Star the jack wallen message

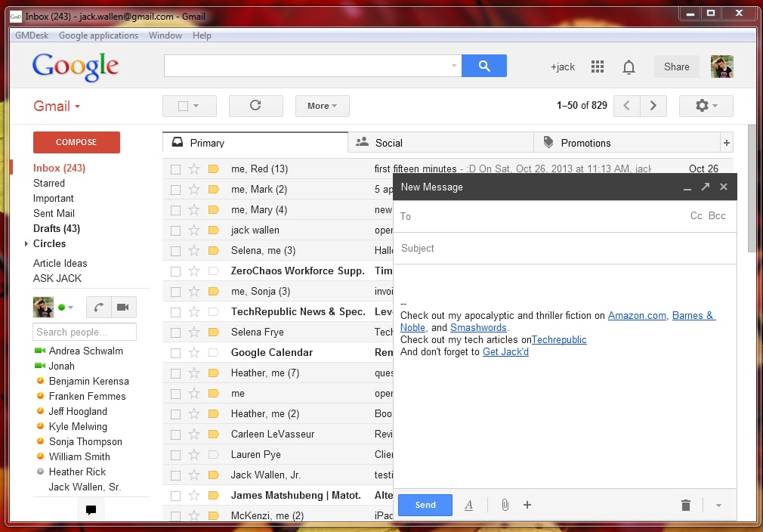193,230
